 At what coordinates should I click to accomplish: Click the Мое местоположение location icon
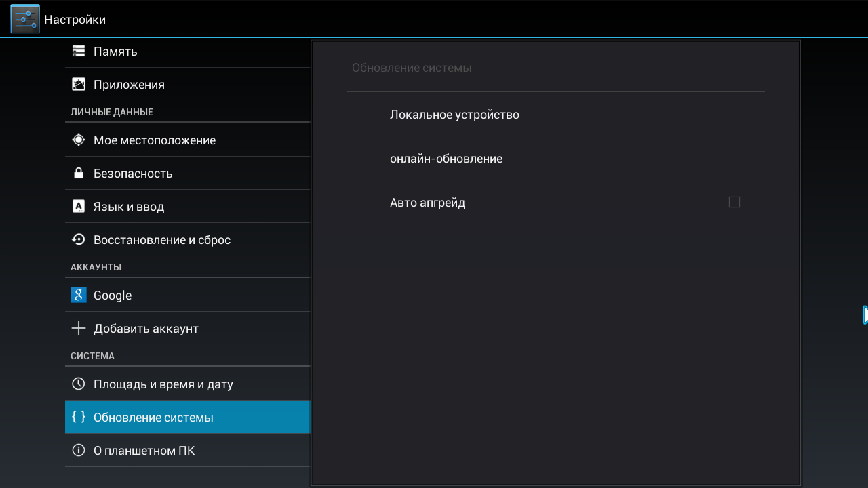[79, 140]
